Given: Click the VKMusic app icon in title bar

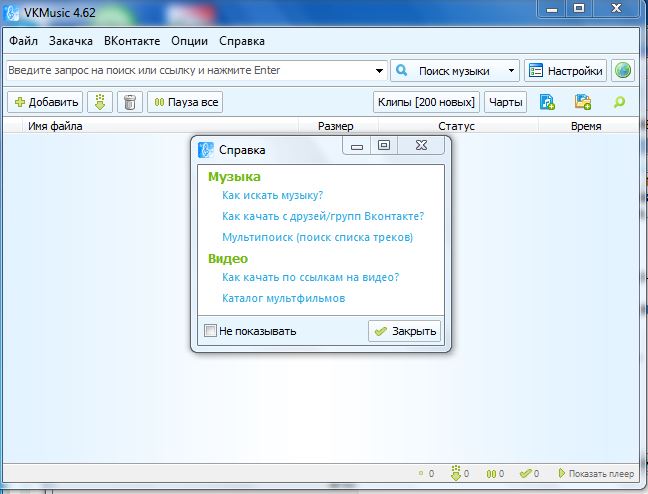Looking at the screenshot, I should 11,12.
